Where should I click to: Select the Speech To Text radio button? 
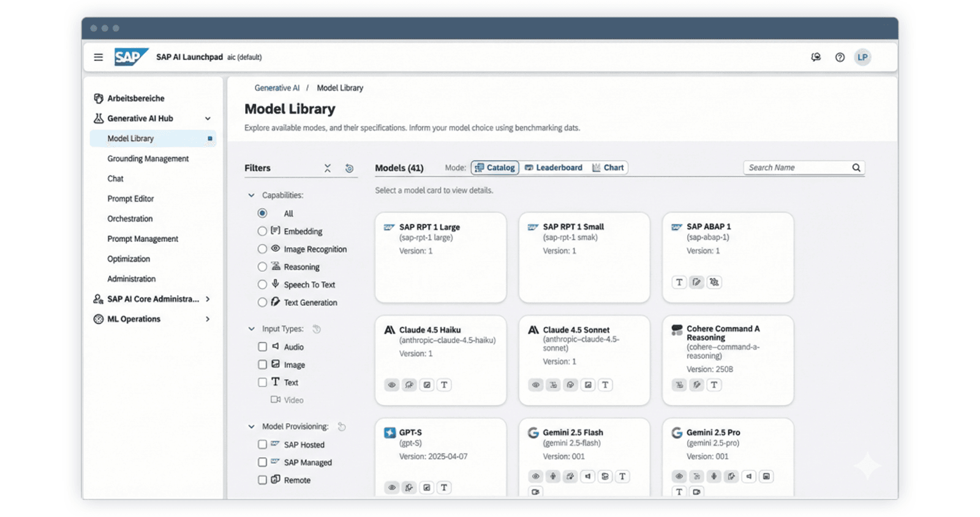[x=262, y=284]
